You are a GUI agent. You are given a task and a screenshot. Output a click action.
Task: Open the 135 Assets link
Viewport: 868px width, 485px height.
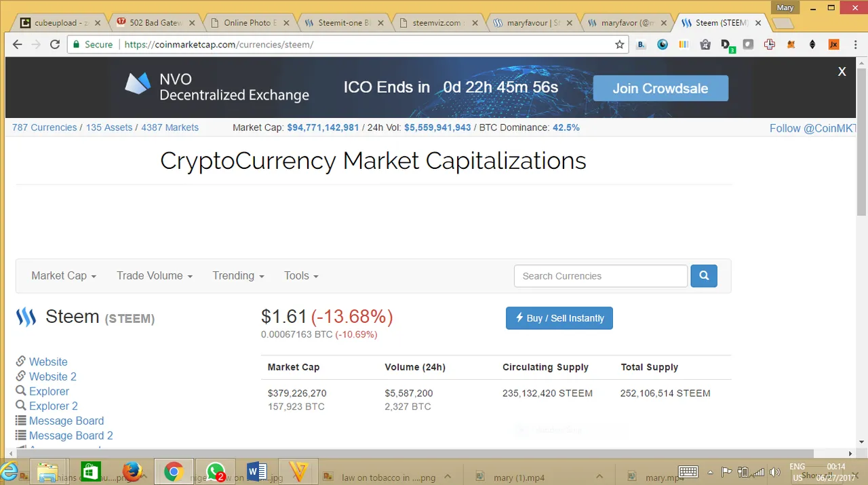(x=109, y=128)
